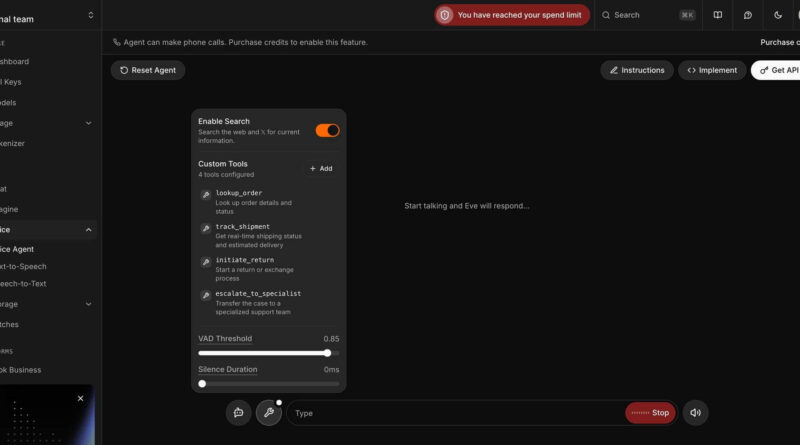Expand the Usage sidebar chevron
The image size is (800, 445).
tap(88, 123)
